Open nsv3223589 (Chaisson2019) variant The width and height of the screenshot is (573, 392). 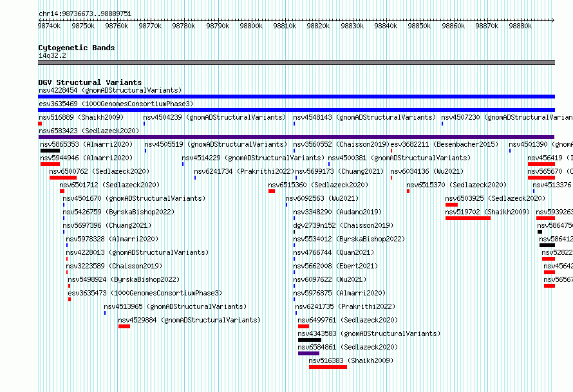[114, 266]
